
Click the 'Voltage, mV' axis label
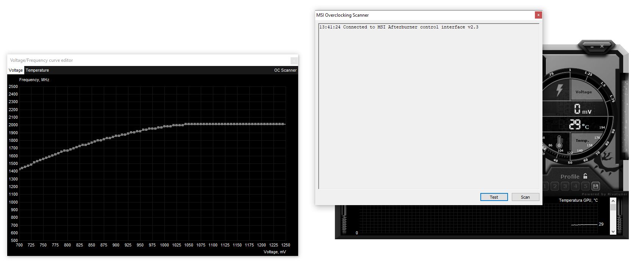click(x=275, y=252)
